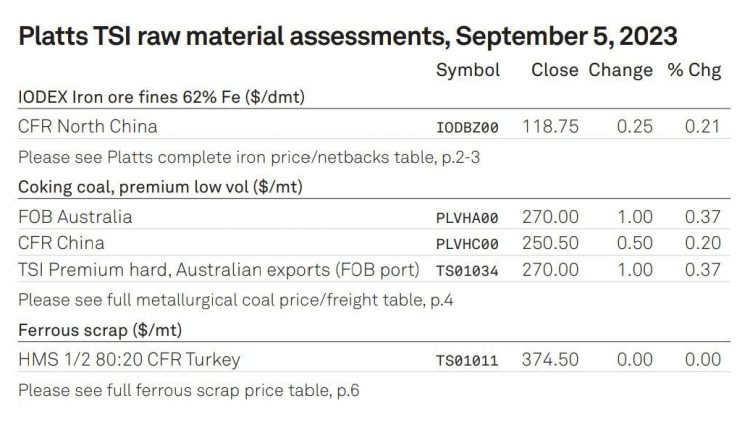Click the CFR North China row label
This screenshot has width=750, height=430.
(x=88, y=127)
